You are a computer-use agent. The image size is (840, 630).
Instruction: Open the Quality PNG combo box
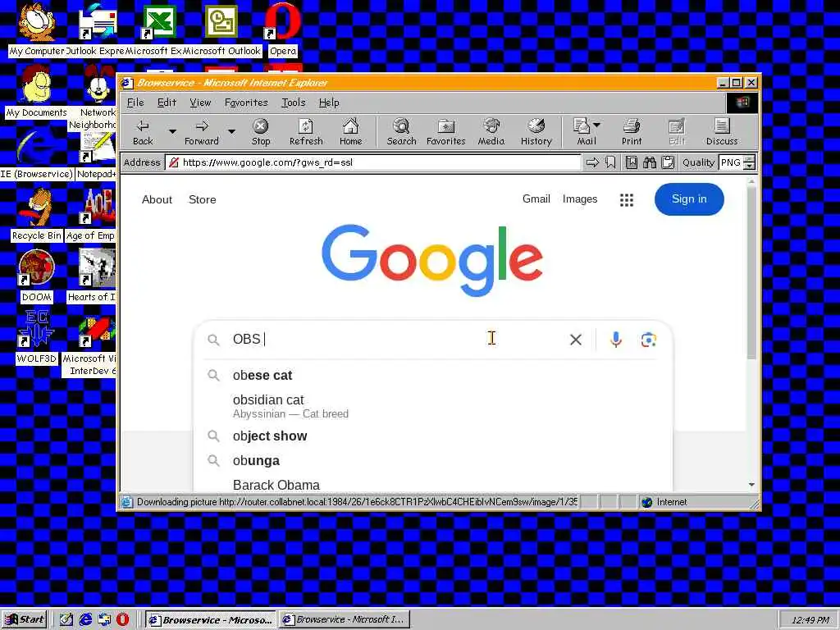[x=737, y=162]
